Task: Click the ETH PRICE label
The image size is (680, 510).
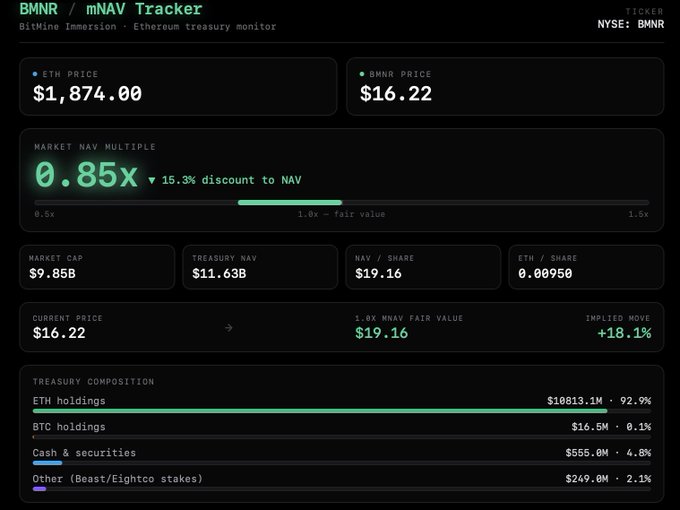Action: tap(70, 74)
